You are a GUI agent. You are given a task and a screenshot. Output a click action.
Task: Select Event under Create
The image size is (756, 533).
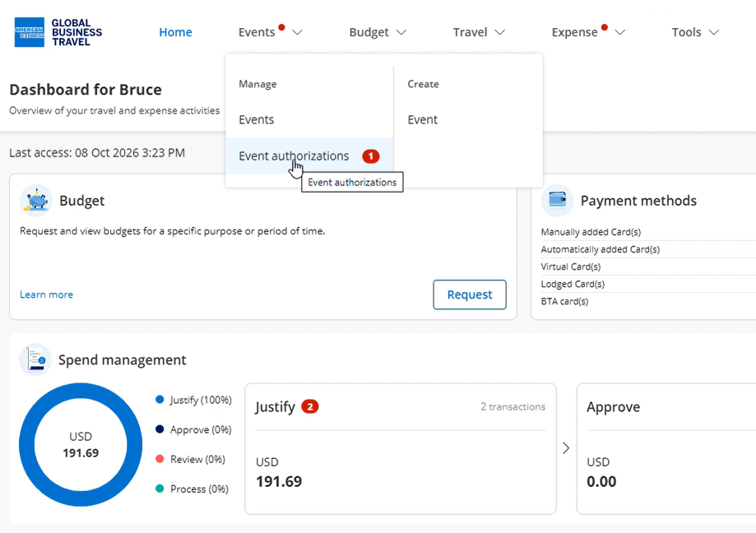tap(422, 119)
